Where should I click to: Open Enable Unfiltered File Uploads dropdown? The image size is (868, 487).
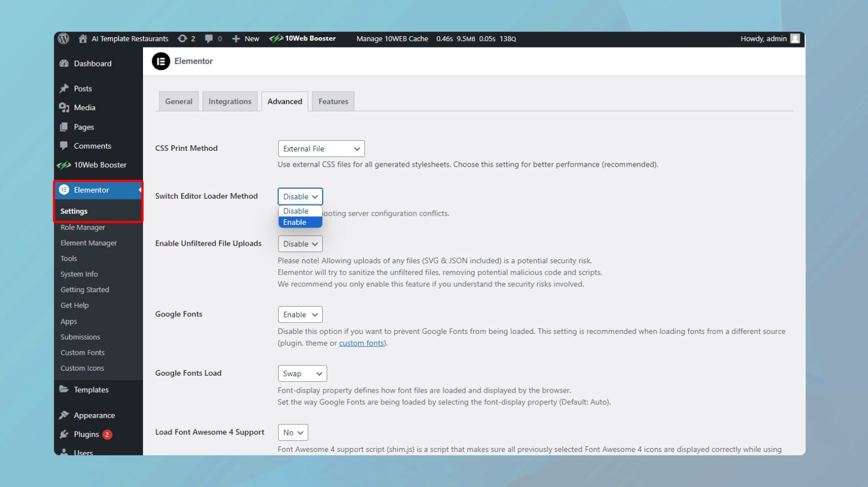coord(300,244)
